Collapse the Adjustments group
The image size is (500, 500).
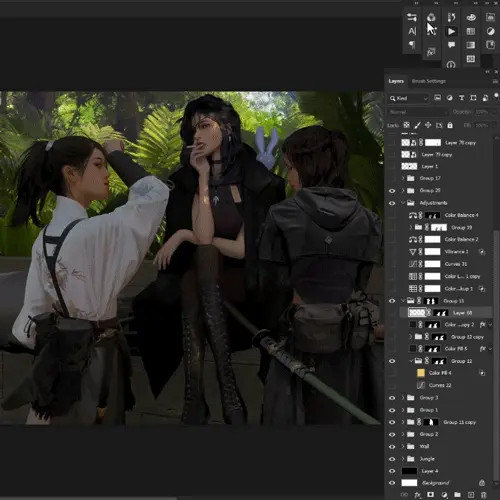point(403,203)
